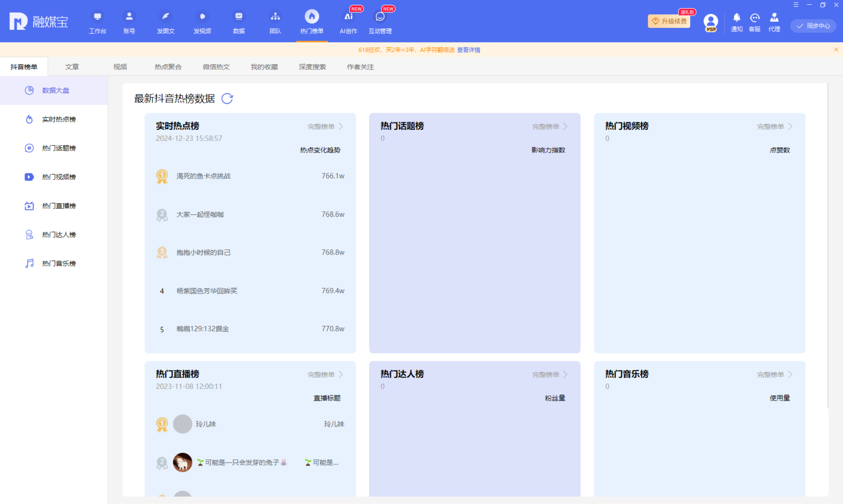This screenshot has width=843, height=504.
Task: Click the 粉丝量 column header
Action: tap(555, 398)
